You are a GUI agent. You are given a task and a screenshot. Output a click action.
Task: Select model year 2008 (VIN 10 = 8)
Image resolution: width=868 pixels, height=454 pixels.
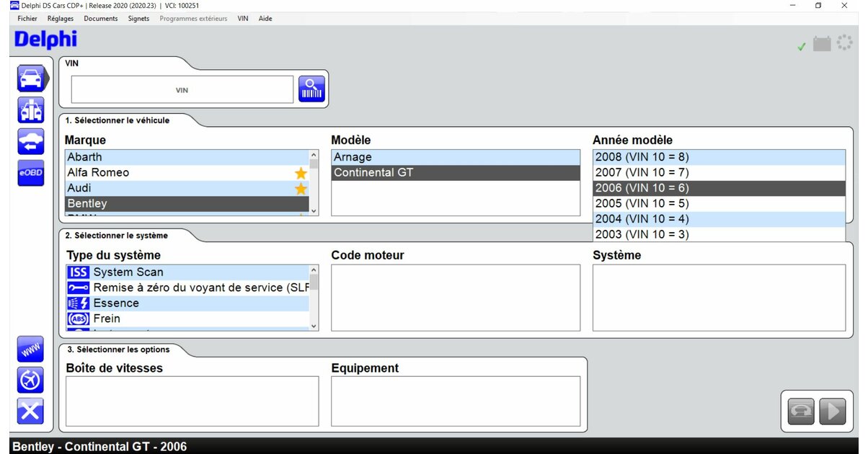[x=719, y=157]
